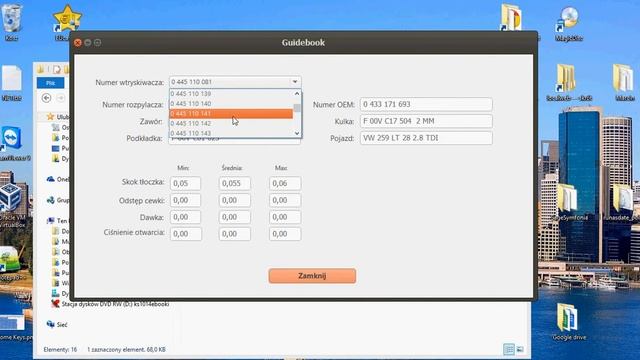Click Odstęp cewki Średnia field
Screen dimensions: 640x360
click(x=235, y=200)
